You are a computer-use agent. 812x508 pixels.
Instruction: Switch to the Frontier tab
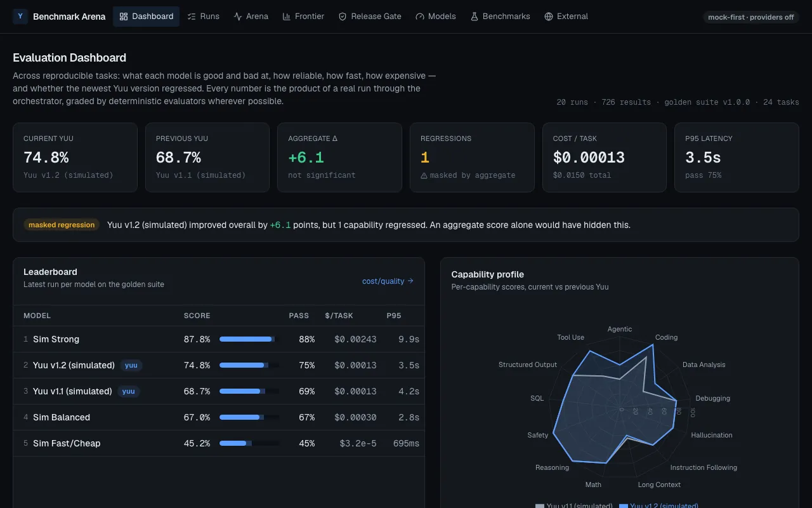[303, 17]
